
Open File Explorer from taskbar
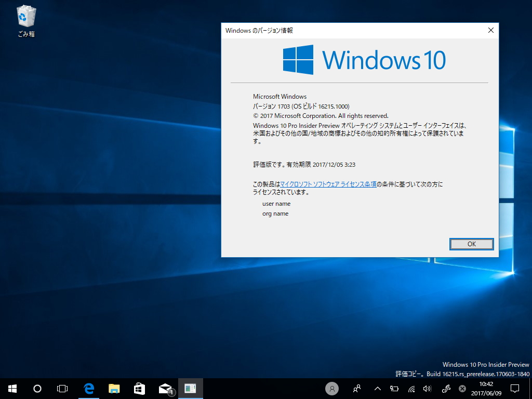click(114, 389)
